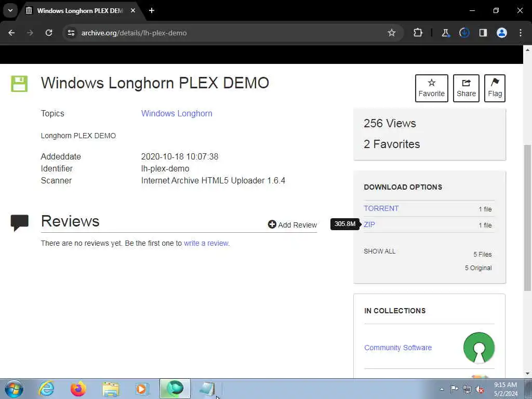Click the page title 'Windows Longhorn PLEX DEMO'
The image size is (532, 399).
[x=155, y=83]
